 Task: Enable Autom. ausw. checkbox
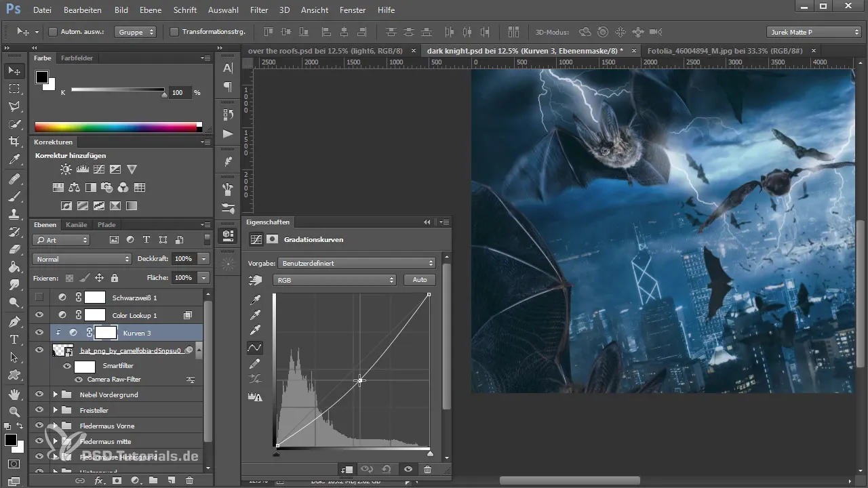point(53,32)
